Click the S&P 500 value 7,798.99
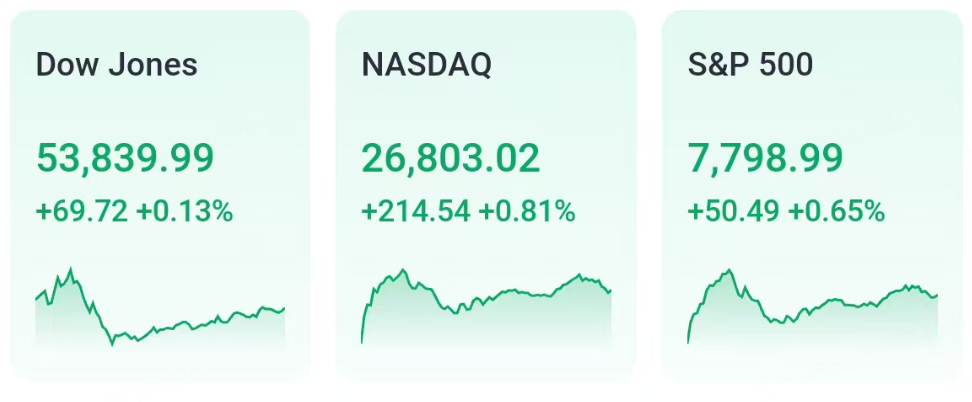This screenshot has width=972, height=402. pyautogui.click(x=766, y=158)
